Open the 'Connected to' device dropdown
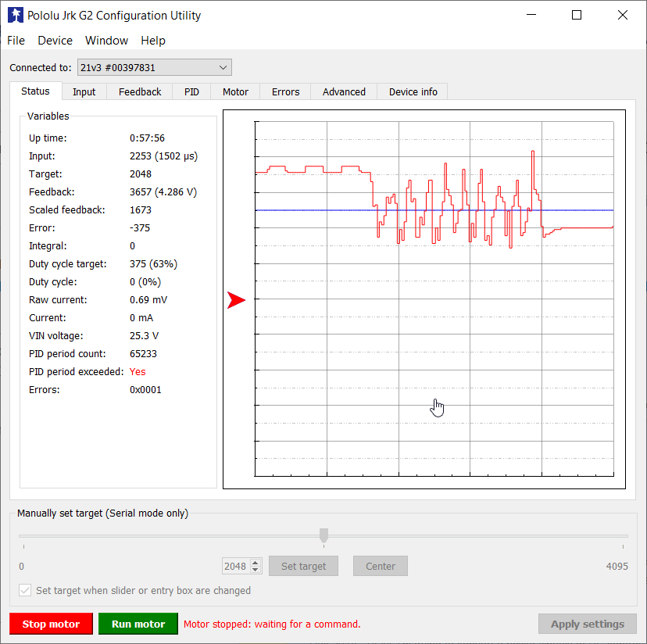Viewport: 647px width, 644px height. point(154,68)
